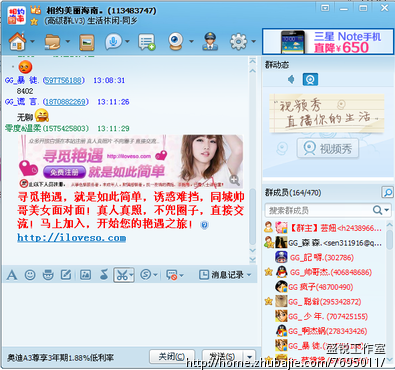Viewport: 395px width, 370px height.
Task: Click the 群成员 search magnifier icon
Action: 387,192
